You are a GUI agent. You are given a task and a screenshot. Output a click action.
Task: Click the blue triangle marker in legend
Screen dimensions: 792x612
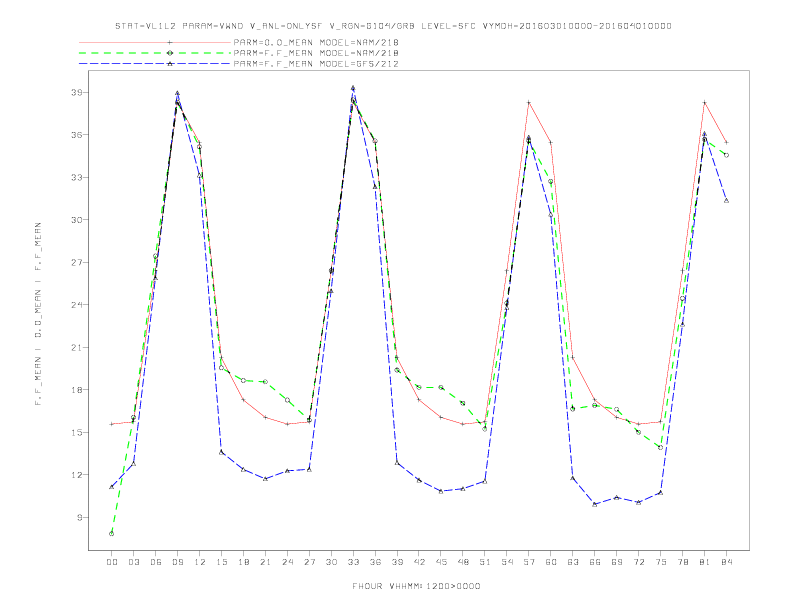click(170, 64)
